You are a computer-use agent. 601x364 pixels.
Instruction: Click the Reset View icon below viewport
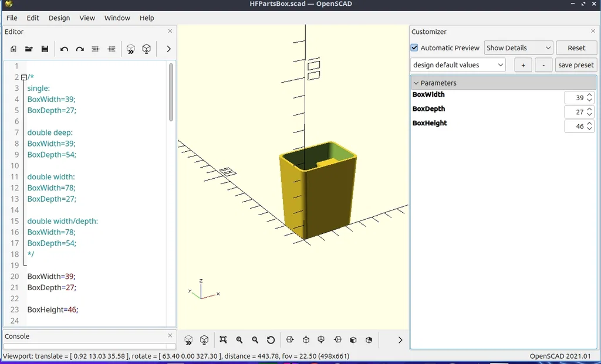click(271, 339)
